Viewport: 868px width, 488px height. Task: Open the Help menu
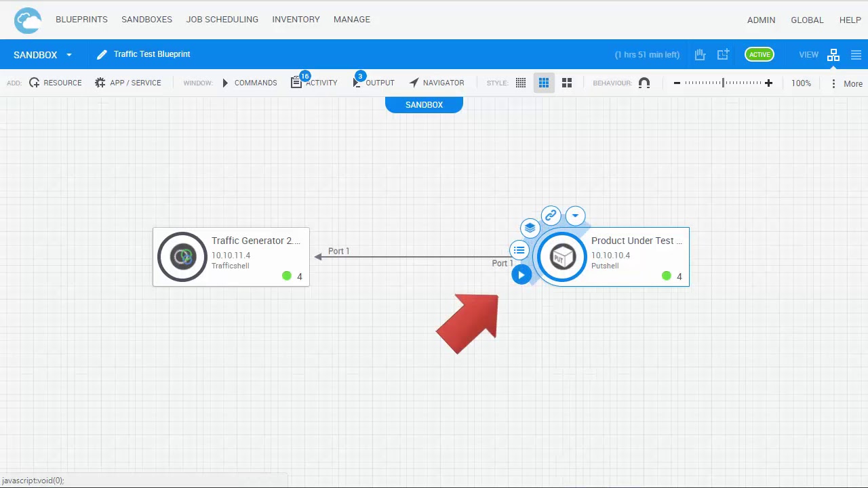(850, 20)
